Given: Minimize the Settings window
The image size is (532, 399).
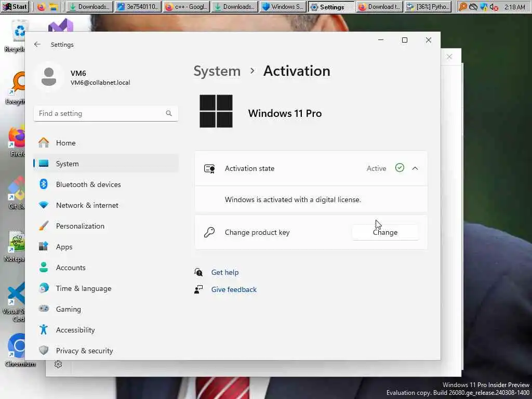Looking at the screenshot, I should pyautogui.click(x=381, y=40).
